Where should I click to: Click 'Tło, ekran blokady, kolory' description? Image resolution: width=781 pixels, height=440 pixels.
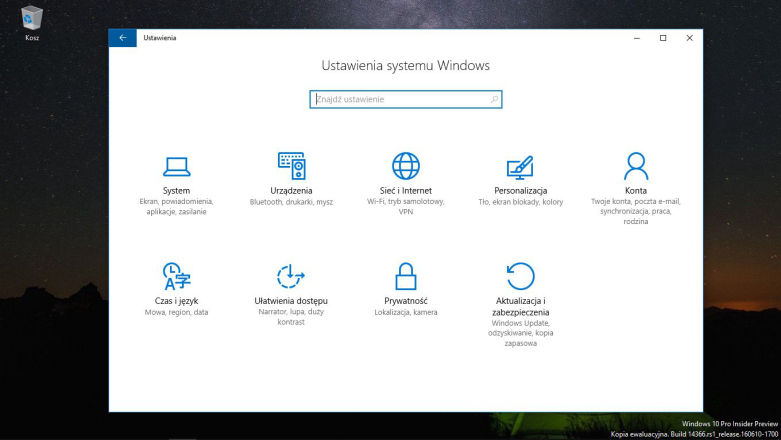(521, 202)
